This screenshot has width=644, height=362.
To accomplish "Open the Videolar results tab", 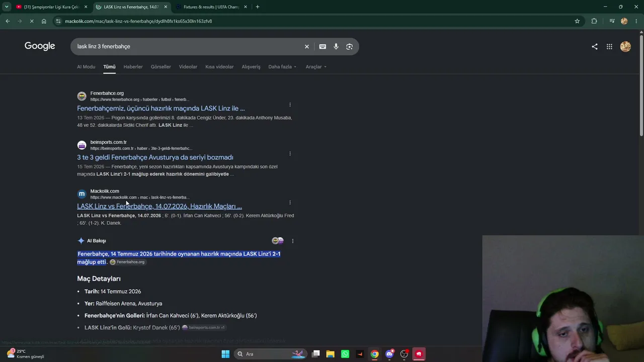I will click(x=188, y=67).
